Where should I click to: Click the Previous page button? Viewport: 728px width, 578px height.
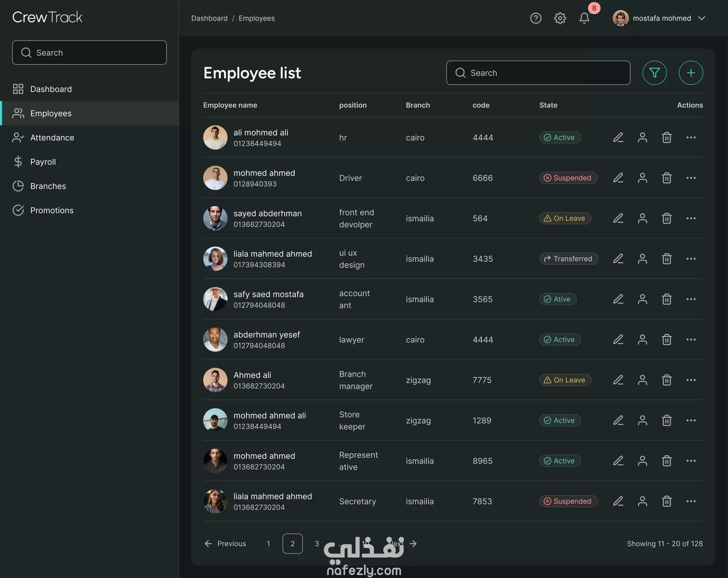coord(225,544)
